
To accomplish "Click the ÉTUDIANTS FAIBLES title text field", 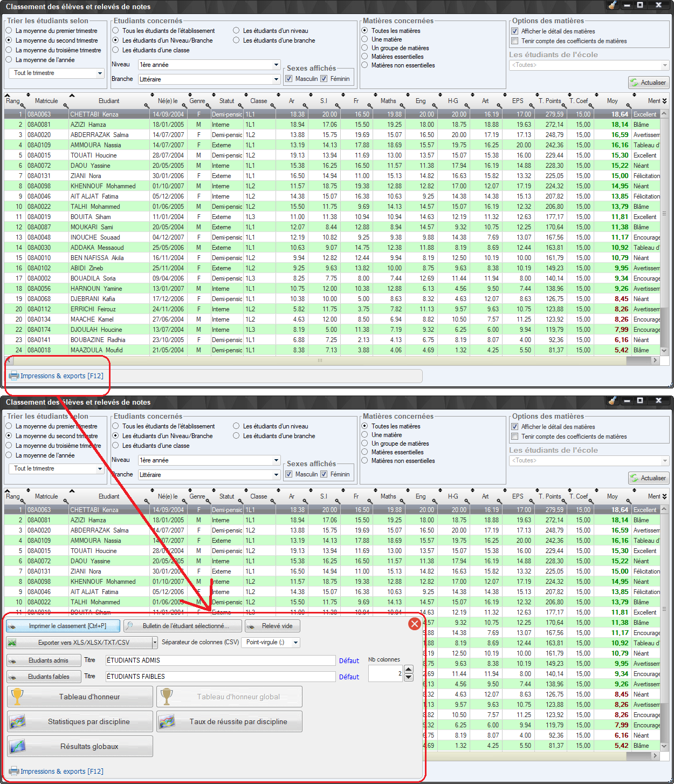I will point(220,677).
